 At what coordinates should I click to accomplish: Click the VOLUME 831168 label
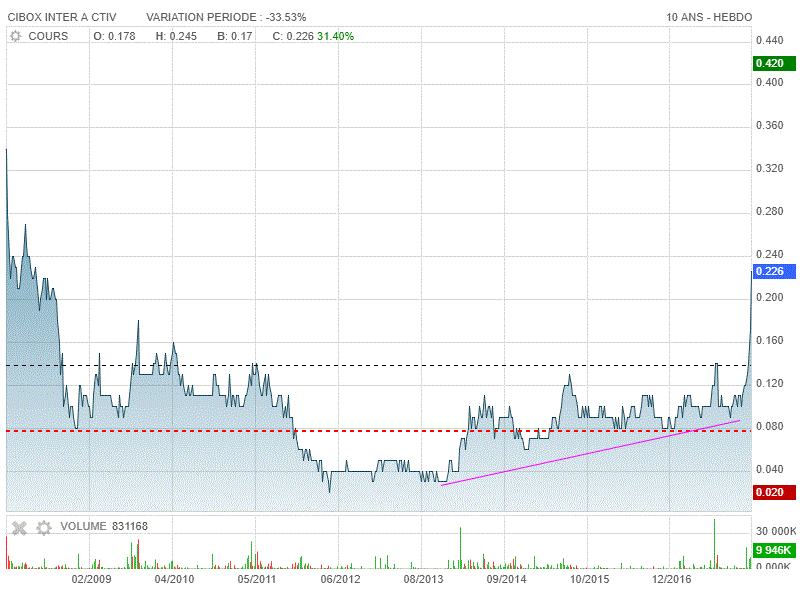coord(104,526)
